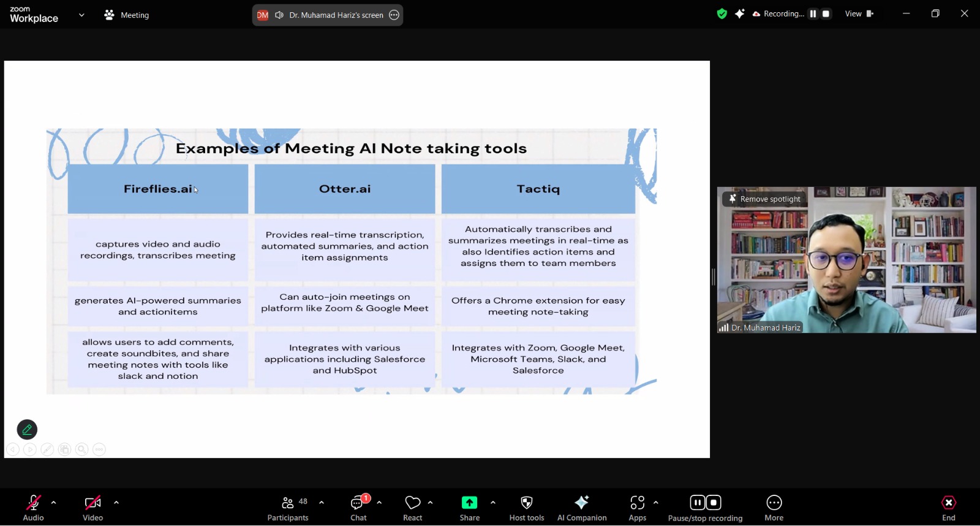Open the Chat panel

point(358,508)
